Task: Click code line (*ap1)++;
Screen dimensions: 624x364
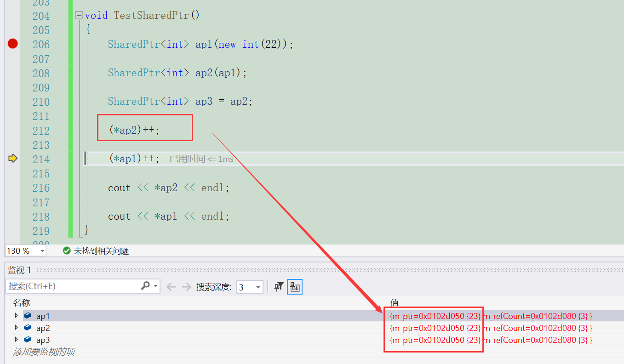Action: tap(134, 159)
